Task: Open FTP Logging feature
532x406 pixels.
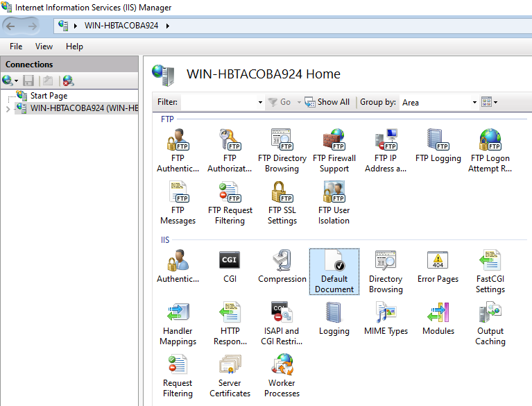Action: click(438, 146)
